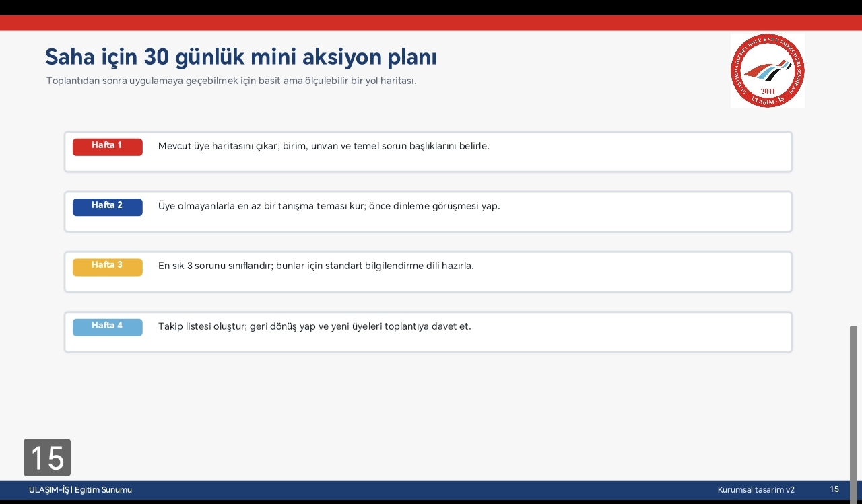Click the yellow Hafta 3 badge
The height and width of the screenshot is (504, 862).
click(107, 266)
